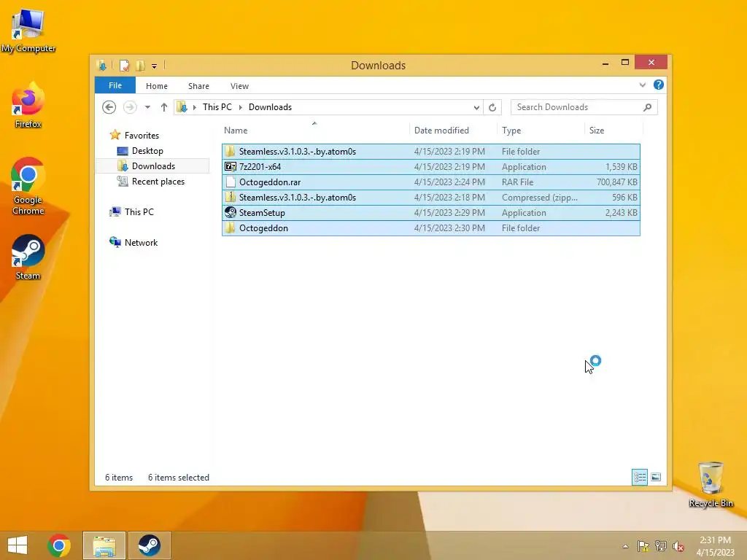This screenshot has width=747, height=560.
Task: Open My Computer desktop shortcut
Action: [28, 31]
